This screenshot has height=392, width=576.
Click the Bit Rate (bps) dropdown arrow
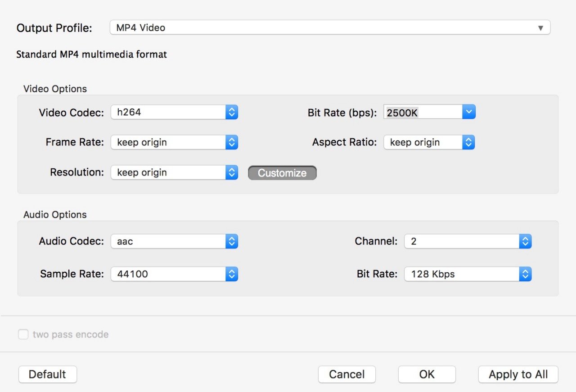point(469,113)
